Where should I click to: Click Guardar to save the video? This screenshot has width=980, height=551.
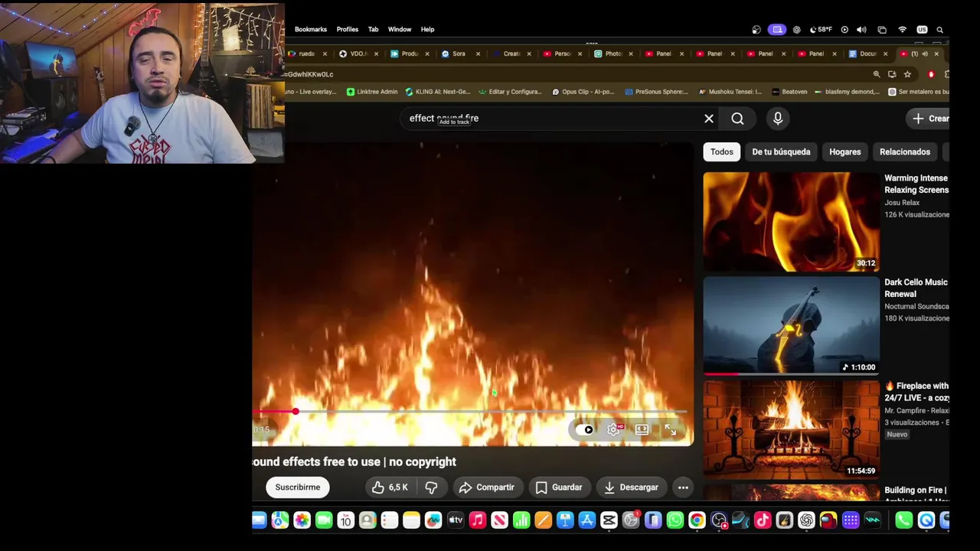[559, 487]
